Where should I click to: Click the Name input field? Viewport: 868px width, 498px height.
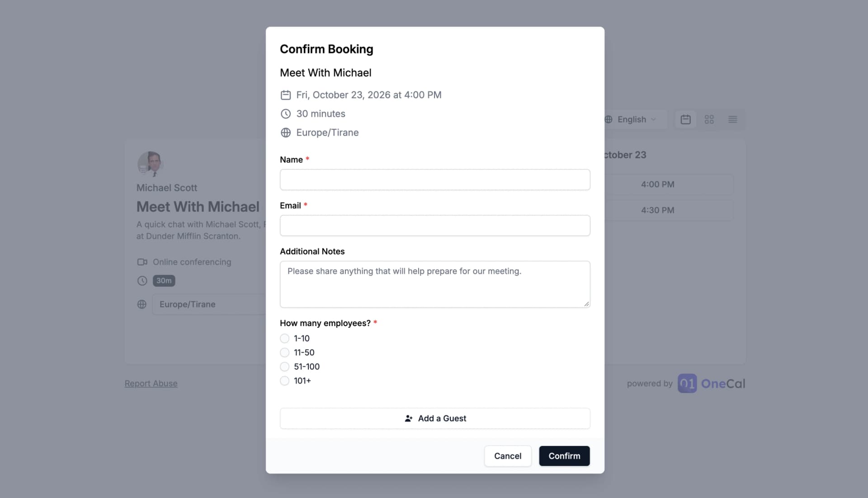point(435,180)
